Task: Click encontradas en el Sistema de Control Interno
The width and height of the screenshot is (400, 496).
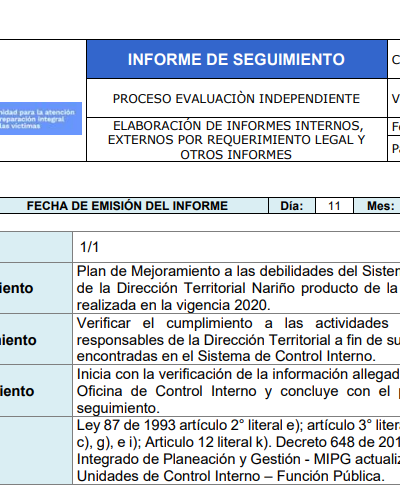Action: click(226, 356)
